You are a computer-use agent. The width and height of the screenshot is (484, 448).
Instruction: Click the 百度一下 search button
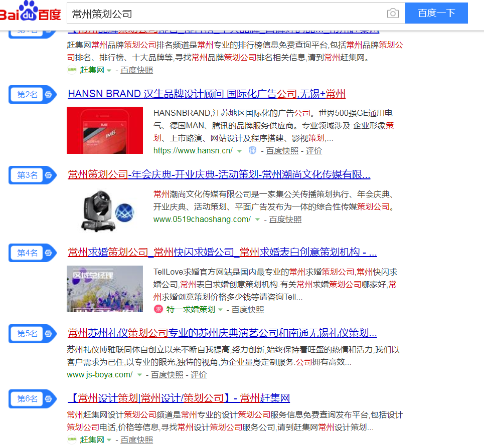pos(436,13)
